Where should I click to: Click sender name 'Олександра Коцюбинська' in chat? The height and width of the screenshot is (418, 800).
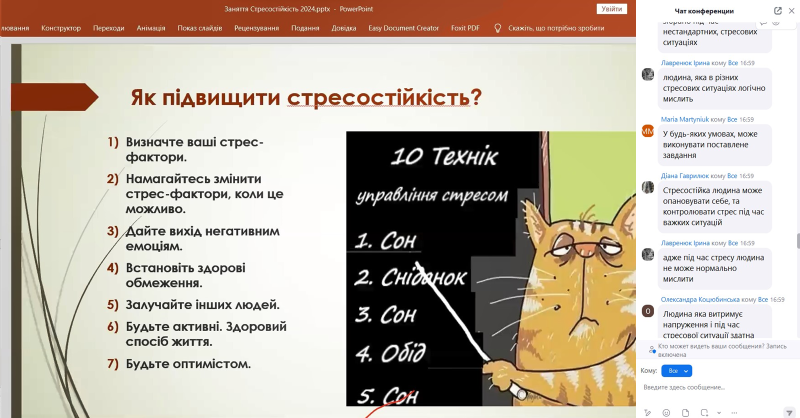tap(700, 300)
